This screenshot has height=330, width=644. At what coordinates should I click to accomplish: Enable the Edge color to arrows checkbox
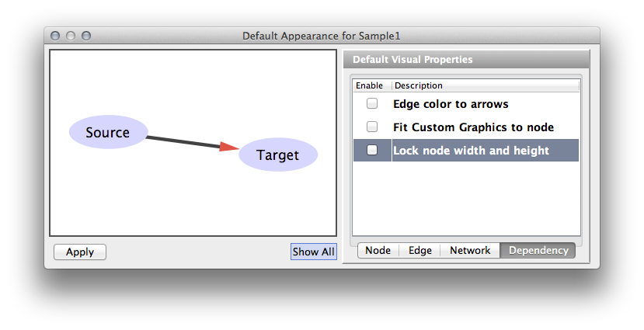(x=372, y=103)
